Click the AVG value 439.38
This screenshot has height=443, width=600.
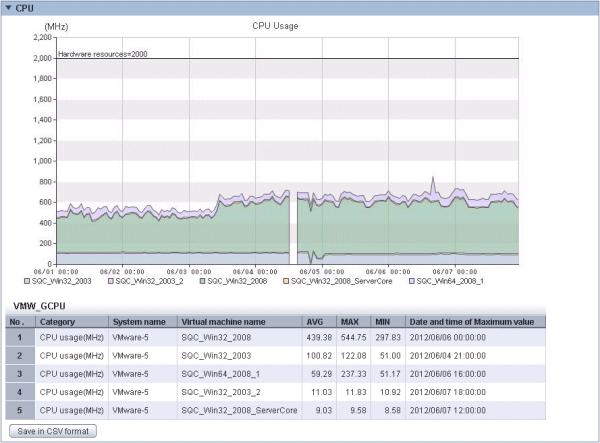319,337
